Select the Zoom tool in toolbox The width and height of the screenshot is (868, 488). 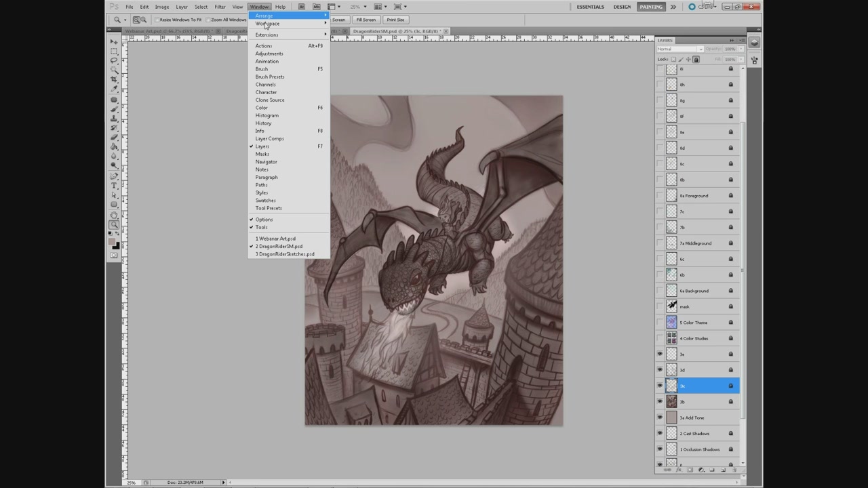[x=114, y=225]
